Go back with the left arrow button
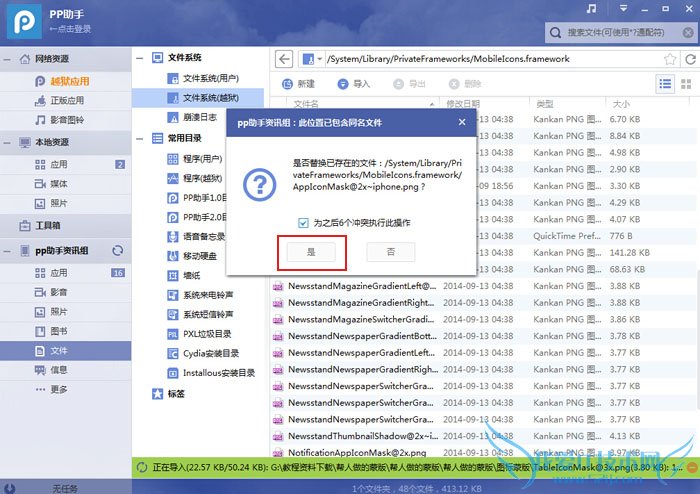Viewport: 700px width, 494px height. (x=284, y=59)
